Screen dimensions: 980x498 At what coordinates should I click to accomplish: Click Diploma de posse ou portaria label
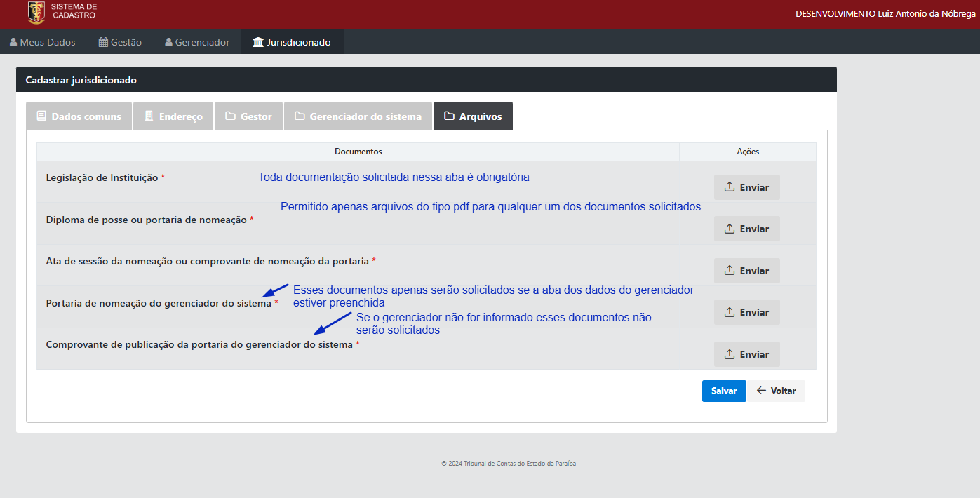tap(147, 220)
